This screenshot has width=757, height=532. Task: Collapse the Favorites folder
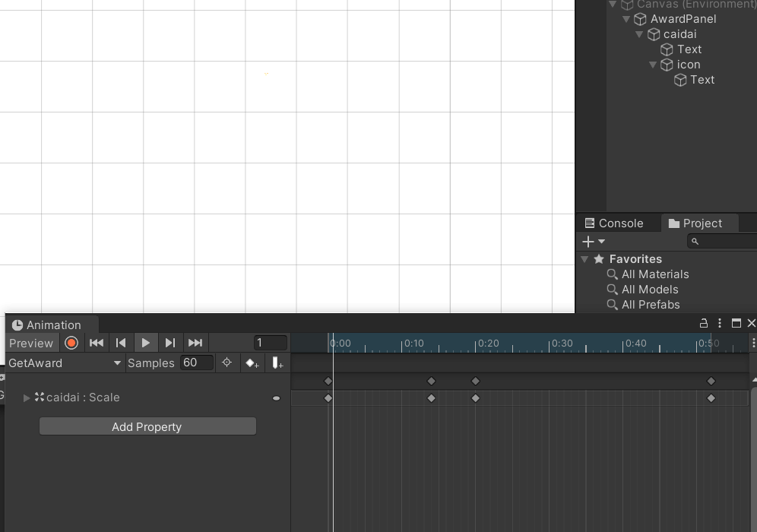584,259
